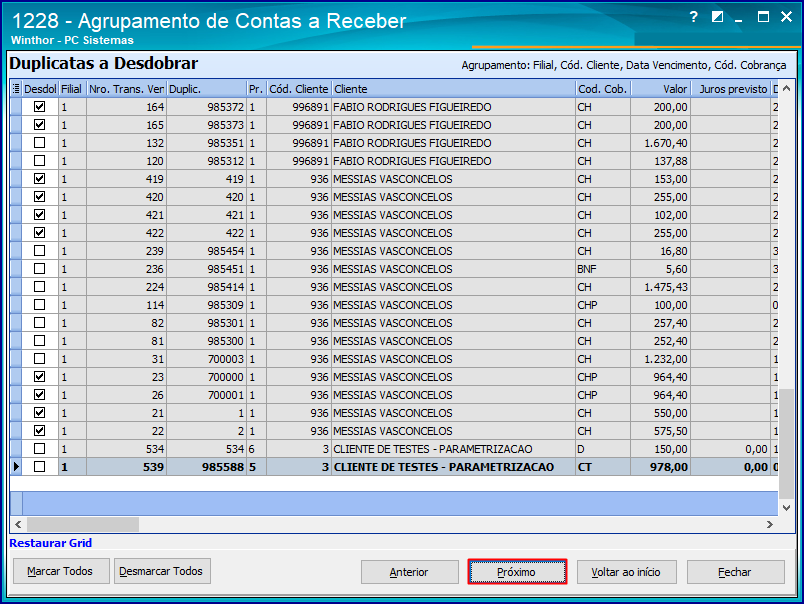Select value 252,40 cell
Screen dimensions: 804x604
[x=660, y=341]
